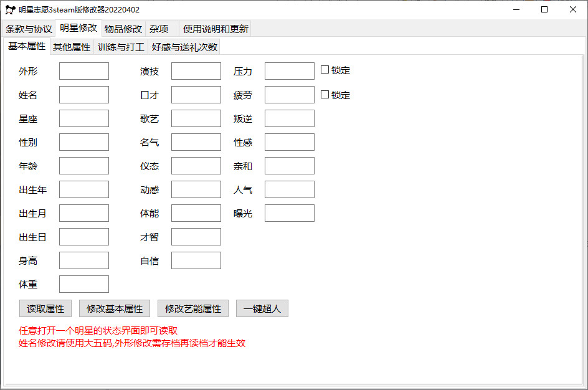The height and width of the screenshot is (390, 588).
Task: Click into the 演技 text box
Action: coord(196,71)
